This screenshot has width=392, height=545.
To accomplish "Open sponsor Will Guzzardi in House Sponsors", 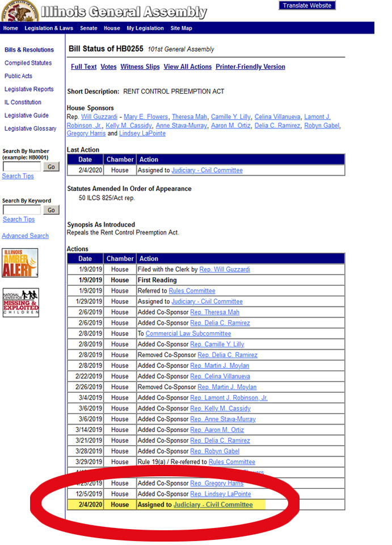I will (x=99, y=117).
